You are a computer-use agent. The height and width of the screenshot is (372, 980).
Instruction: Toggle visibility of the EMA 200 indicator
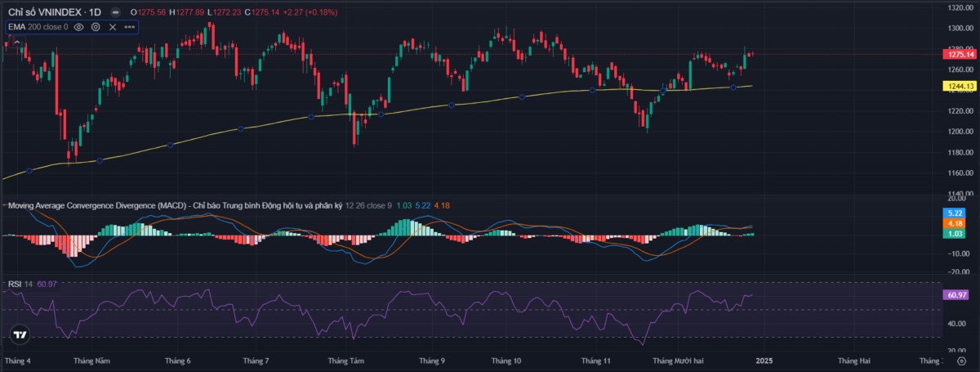pyautogui.click(x=79, y=27)
